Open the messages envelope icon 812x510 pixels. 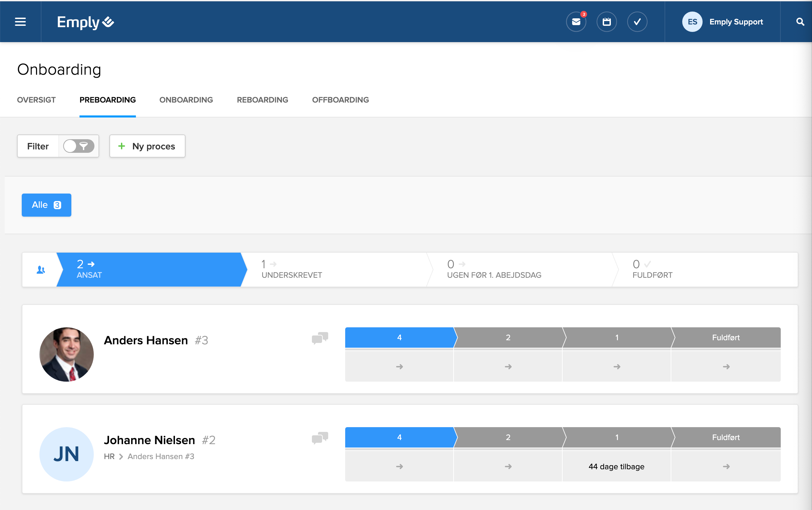(x=576, y=22)
